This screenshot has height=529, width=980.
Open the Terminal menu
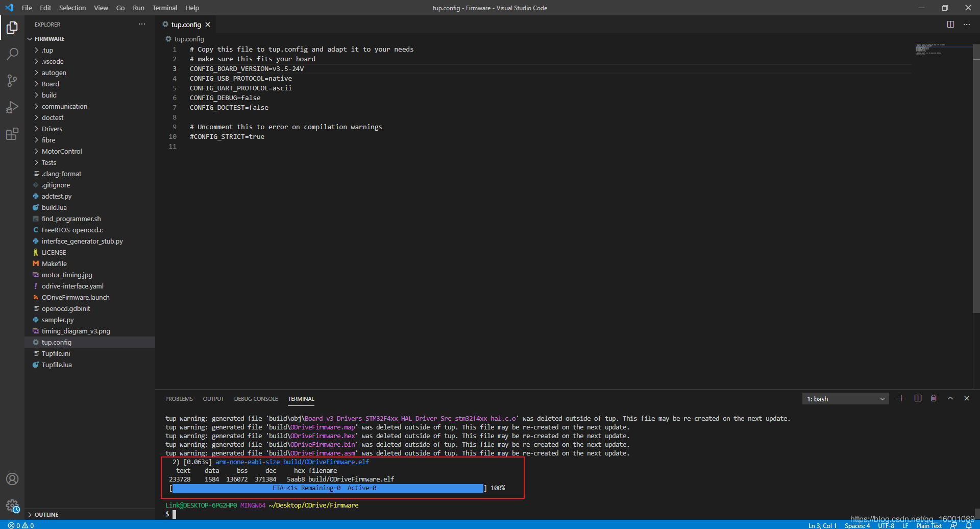tap(165, 8)
